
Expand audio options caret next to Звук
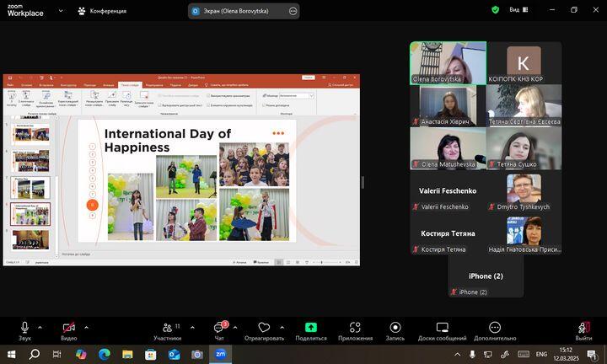[x=40, y=328]
